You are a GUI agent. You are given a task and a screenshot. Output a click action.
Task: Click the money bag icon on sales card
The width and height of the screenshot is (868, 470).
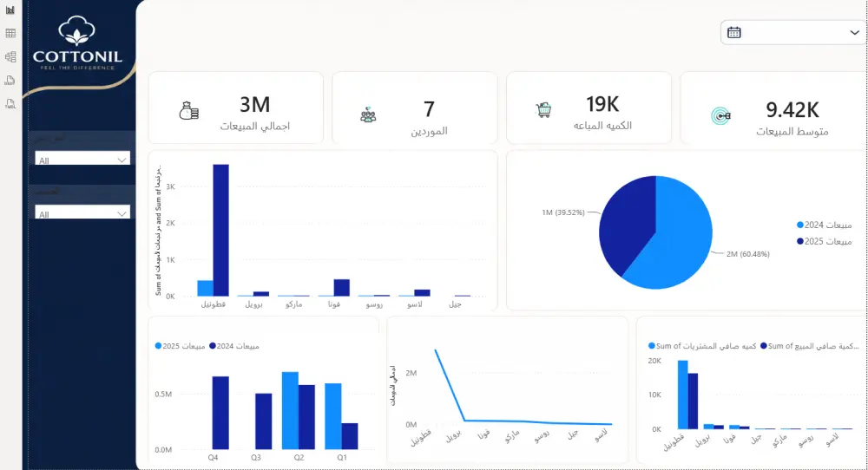188,111
